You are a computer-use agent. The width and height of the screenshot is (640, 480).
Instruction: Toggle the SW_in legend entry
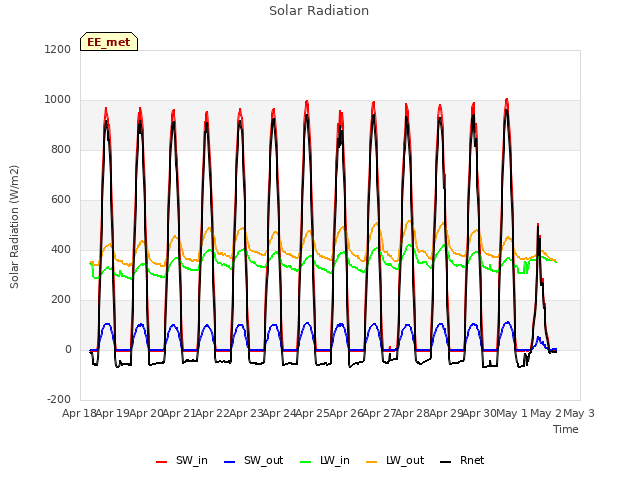pos(182,460)
